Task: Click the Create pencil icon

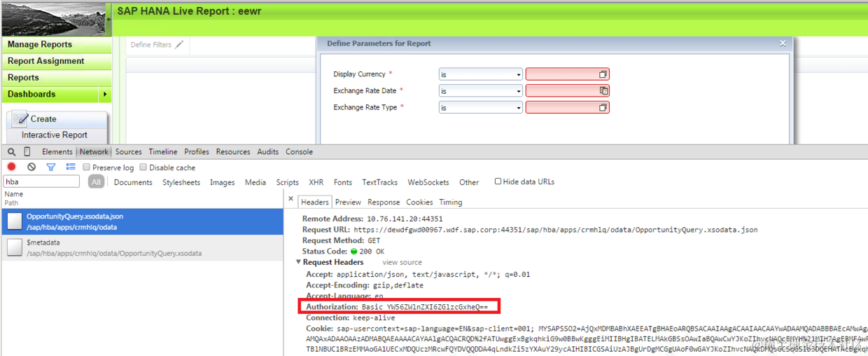Action: coord(20,118)
